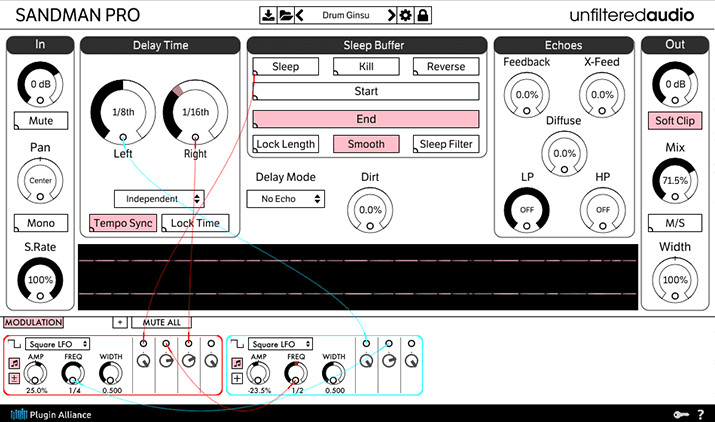Click the save preset download icon

pos(269,16)
